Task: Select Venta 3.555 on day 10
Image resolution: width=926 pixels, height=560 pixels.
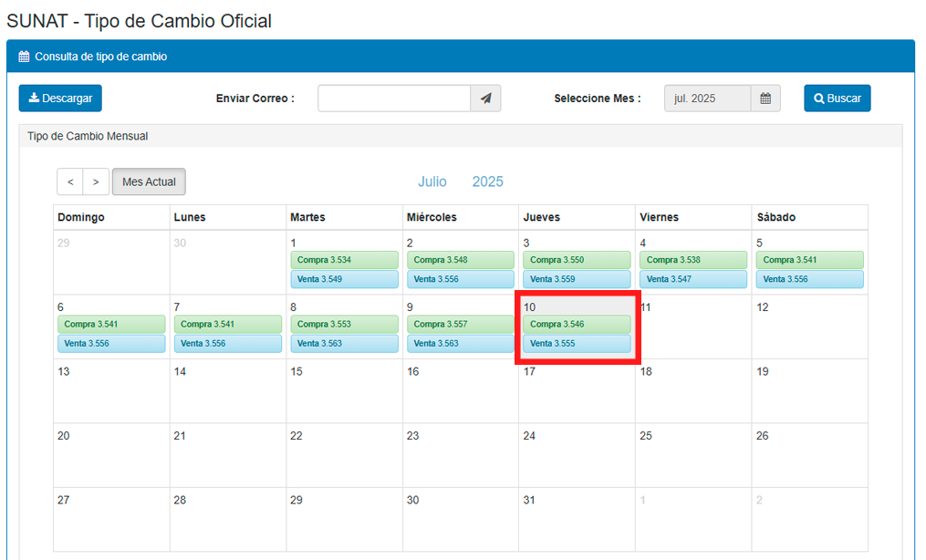Action: [577, 344]
